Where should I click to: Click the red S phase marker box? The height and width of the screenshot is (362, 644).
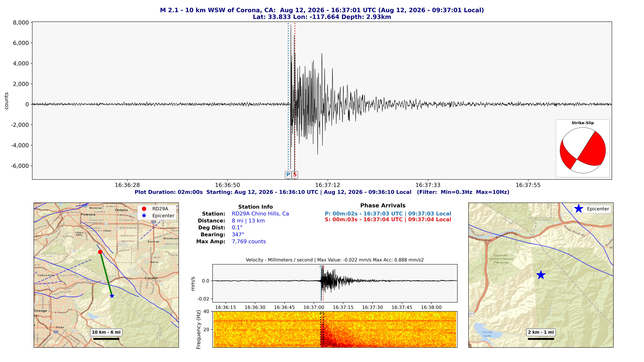[295, 175]
